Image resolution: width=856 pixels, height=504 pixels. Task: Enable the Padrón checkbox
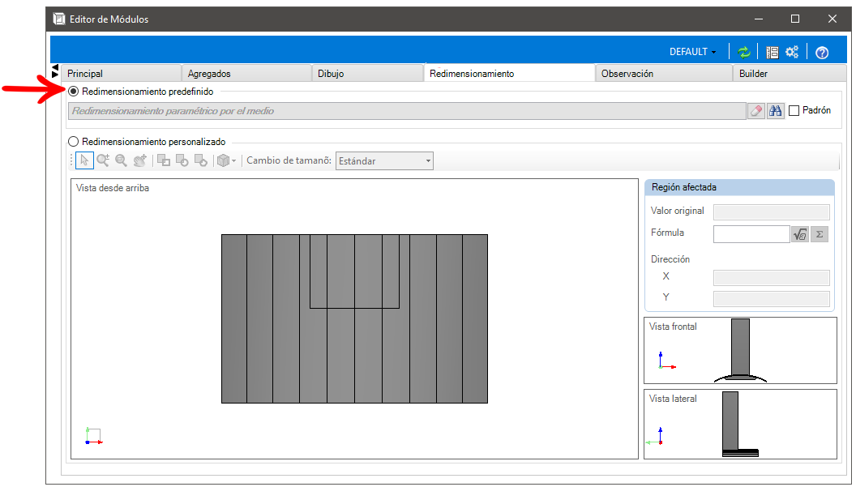(794, 111)
